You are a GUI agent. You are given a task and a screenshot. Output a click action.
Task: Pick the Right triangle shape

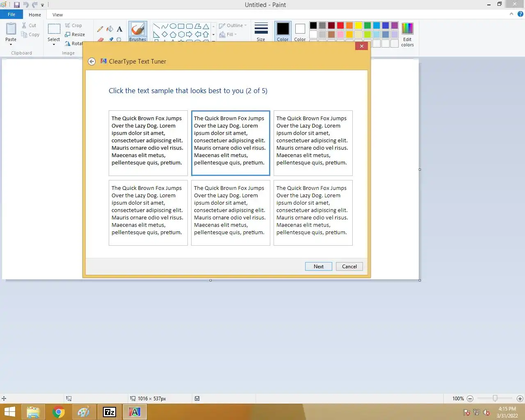point(156,34)
